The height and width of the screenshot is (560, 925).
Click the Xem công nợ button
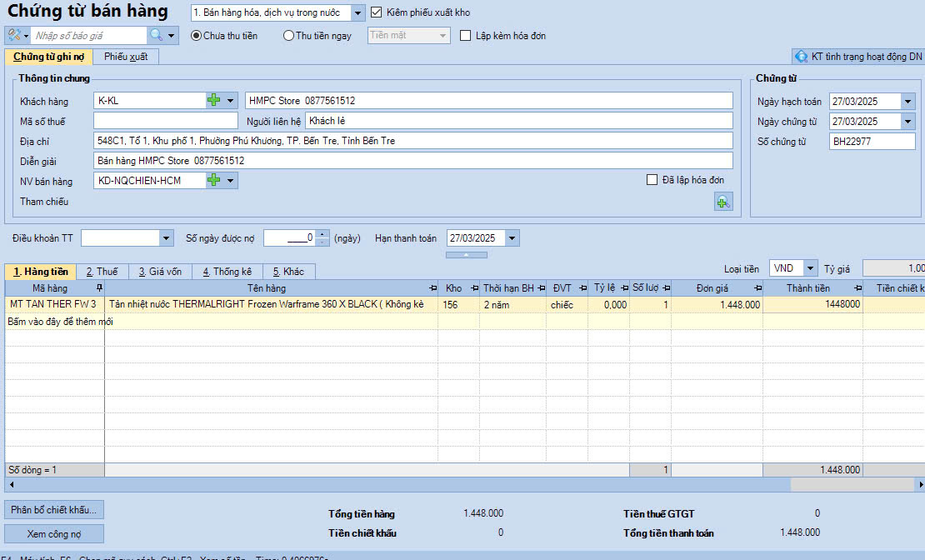click(54, 533)
